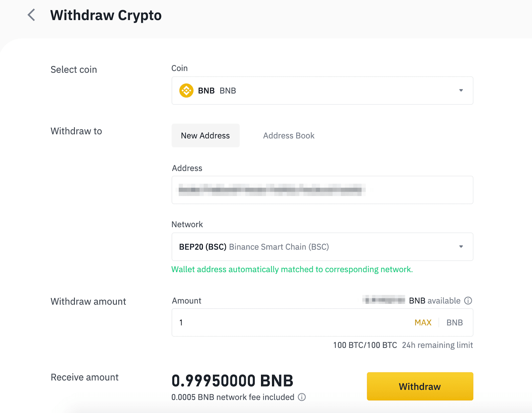Image resolution: width=532 pixels, height=413 pixels.
Task: Click the 0.99950000 BNB receive amount
Action: [232, 381]
